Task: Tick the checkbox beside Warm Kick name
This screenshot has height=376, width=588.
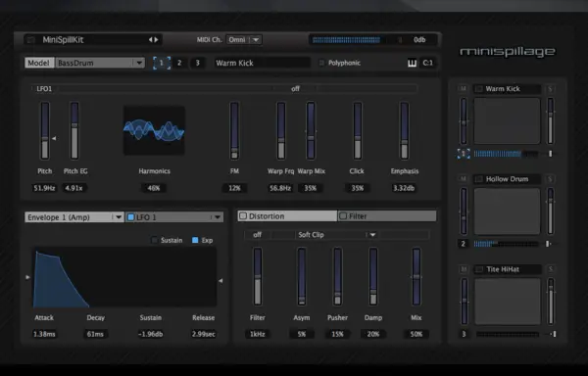Action: click(479, 89)
